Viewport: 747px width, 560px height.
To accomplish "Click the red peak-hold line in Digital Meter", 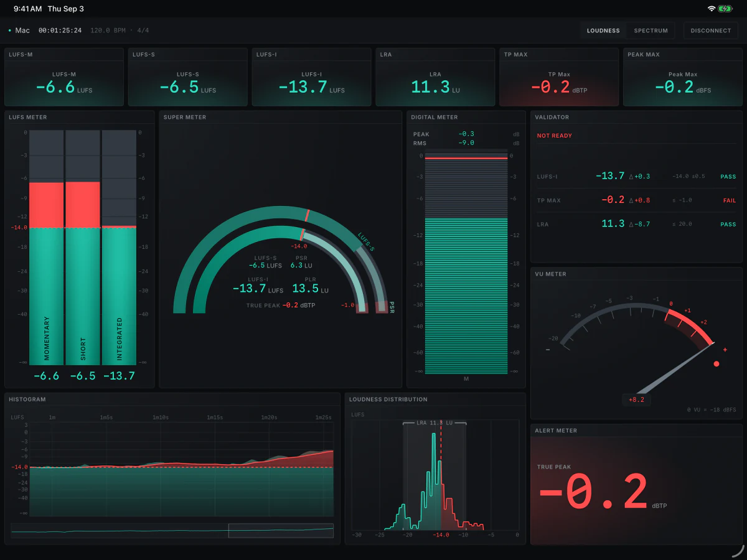I will [466, 159].
